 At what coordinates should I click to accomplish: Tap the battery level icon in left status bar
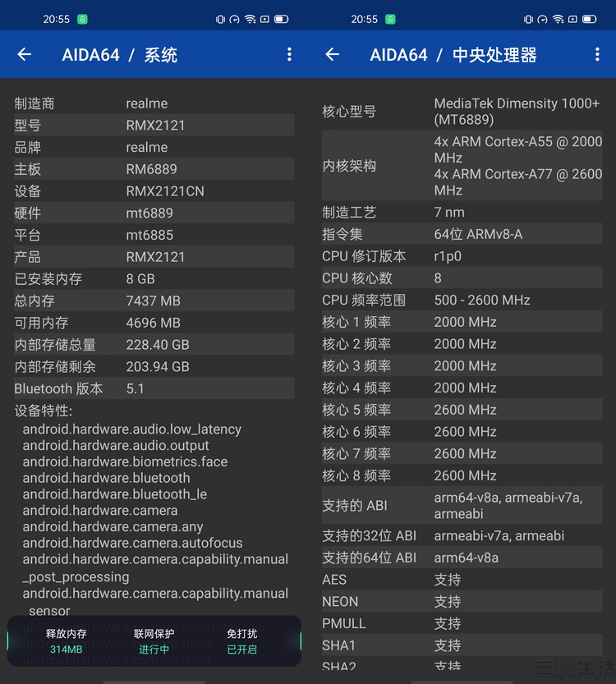282,19
